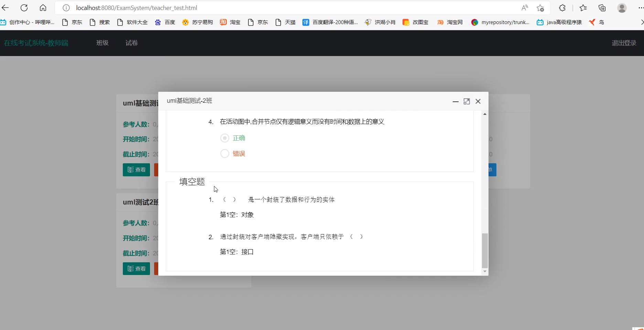Open browser settings and more menu
The width and height of the screenshot is (644, 330).
pos(640,8)
